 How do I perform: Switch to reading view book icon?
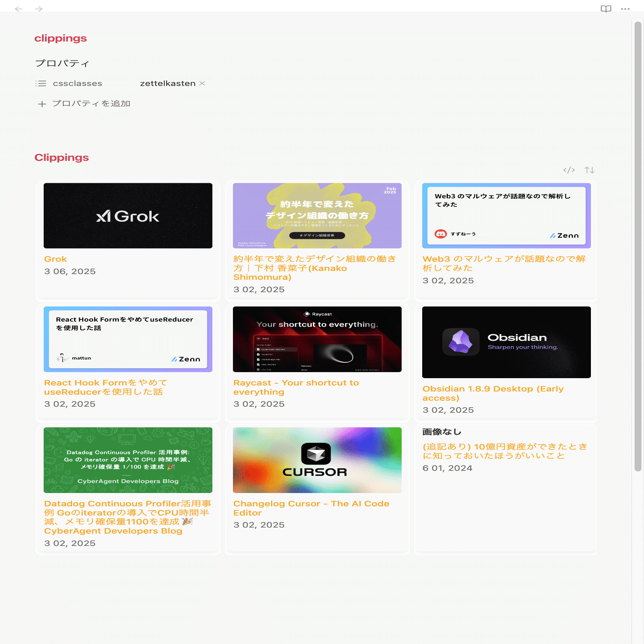(x=606, y=9)
